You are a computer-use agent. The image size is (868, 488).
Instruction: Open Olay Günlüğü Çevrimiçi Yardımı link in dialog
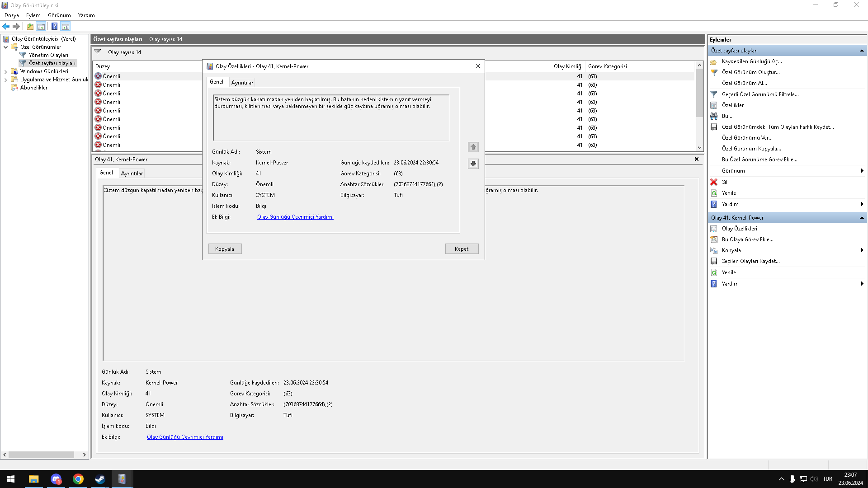pos(295,217)
